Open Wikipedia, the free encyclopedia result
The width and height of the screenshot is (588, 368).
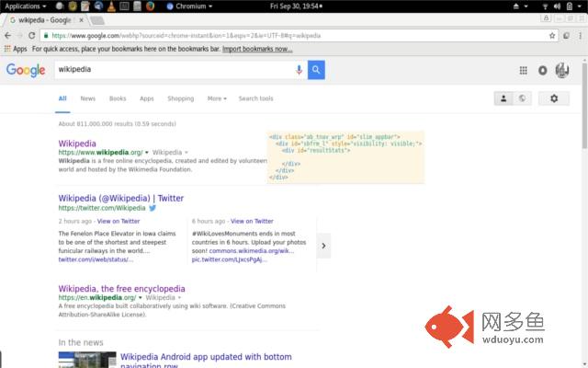(x=121, y=289)
